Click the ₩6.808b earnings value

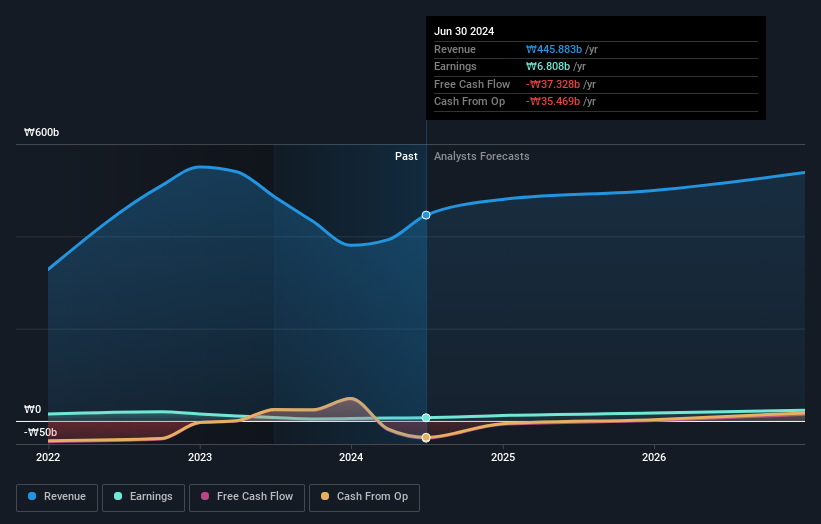point(548,66)
